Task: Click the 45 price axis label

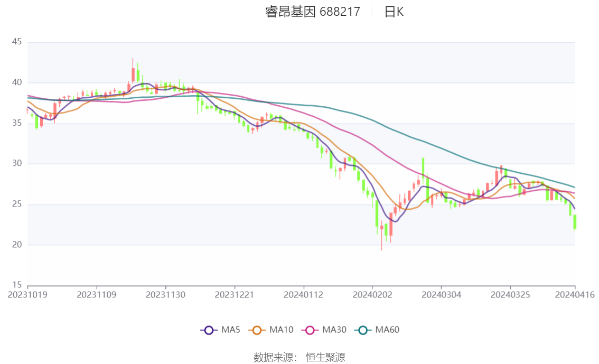Action: coord(17,42)
